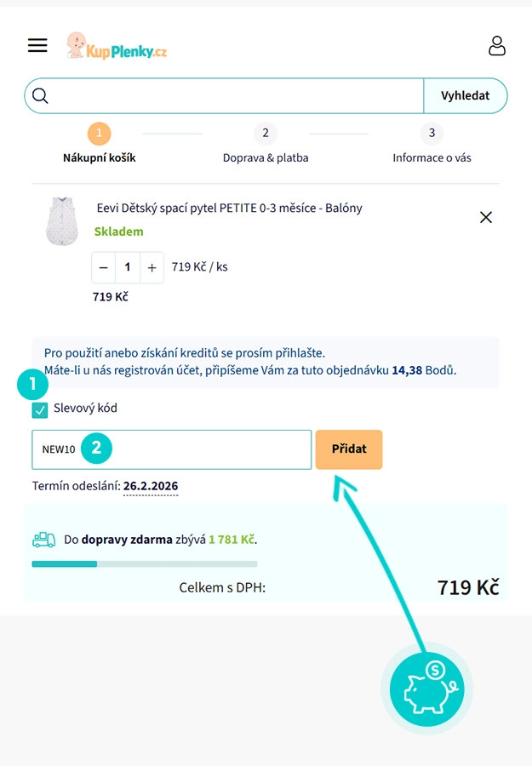
Task: Click inside the NEW10 coupon input field
Action: click(170, 449)
